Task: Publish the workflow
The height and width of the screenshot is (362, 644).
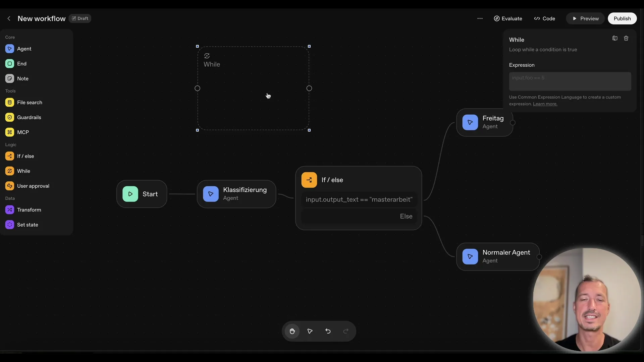Action: point(622,18)
